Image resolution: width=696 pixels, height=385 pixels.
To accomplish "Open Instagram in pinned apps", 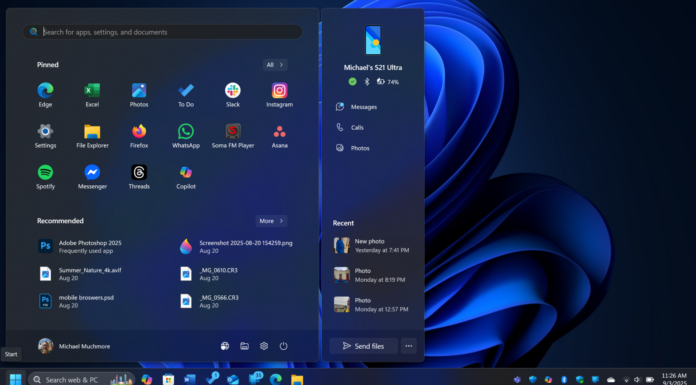I will (x=279, y=95).
